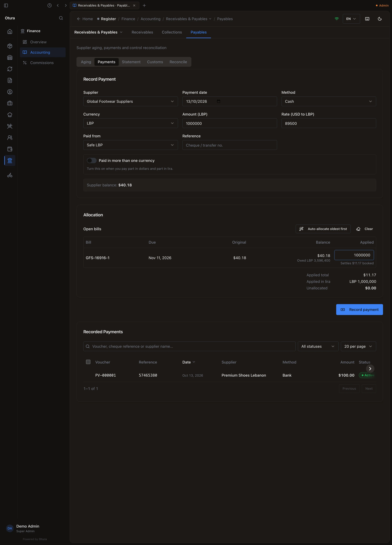Open the package box sidebar icon
Viewport: 392px width, 545px height.
point(10,46)
